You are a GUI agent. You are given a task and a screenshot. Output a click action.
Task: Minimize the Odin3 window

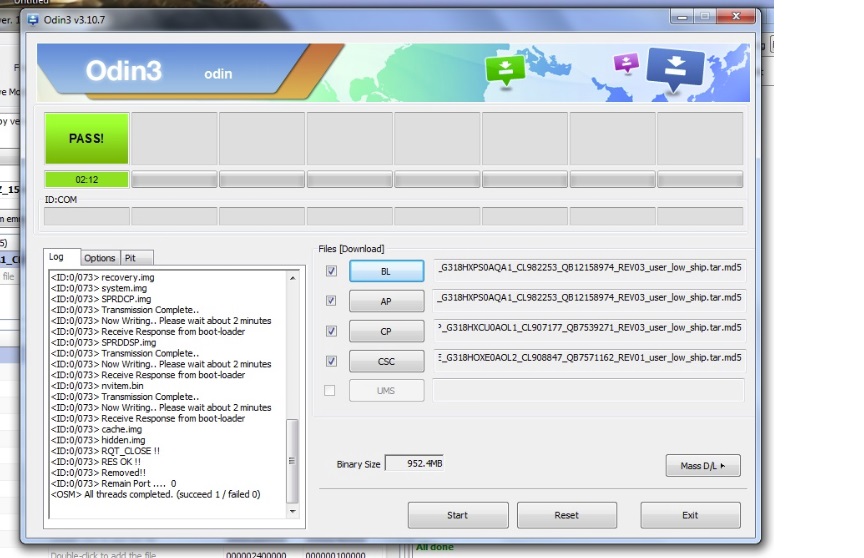click(x=682, y=17)
